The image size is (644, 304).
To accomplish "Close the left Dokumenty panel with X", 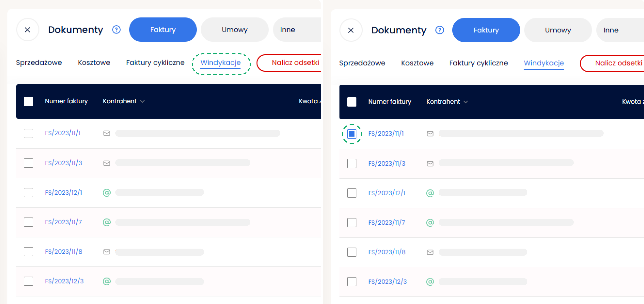I will (28, 30).
